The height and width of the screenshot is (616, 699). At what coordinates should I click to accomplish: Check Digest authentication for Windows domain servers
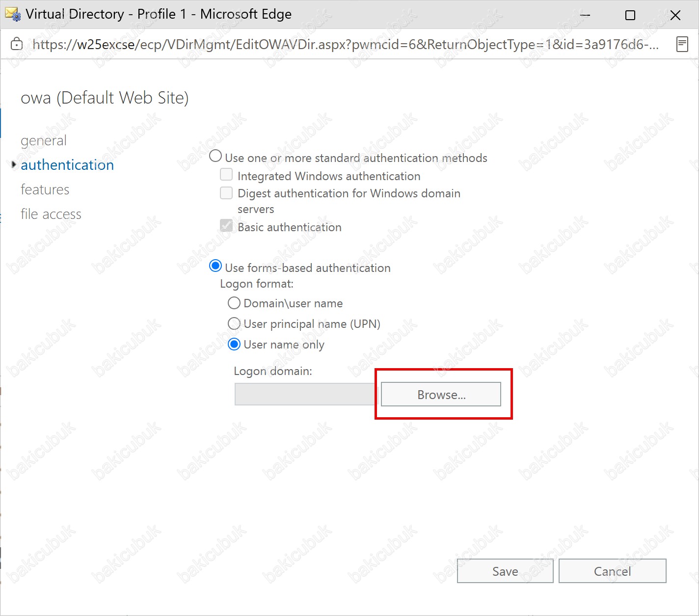(x=226, y=193)
